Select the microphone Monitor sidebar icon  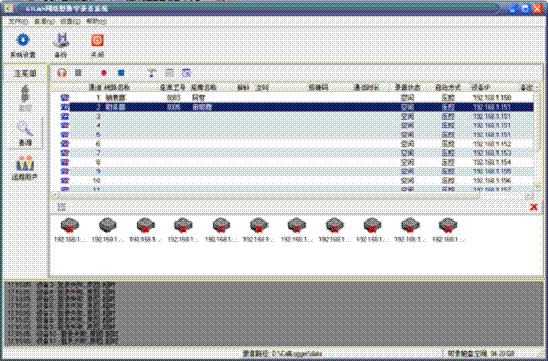tap(25, 98)
